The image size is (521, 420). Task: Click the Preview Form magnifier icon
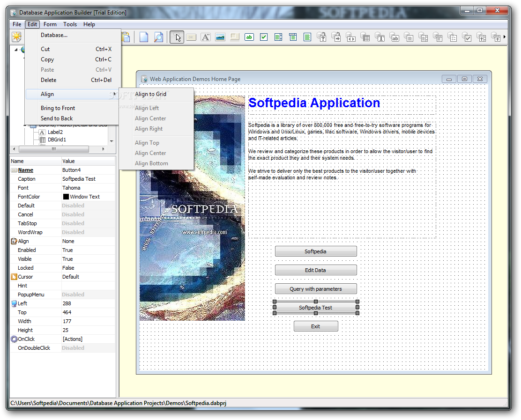pos(158,37)
